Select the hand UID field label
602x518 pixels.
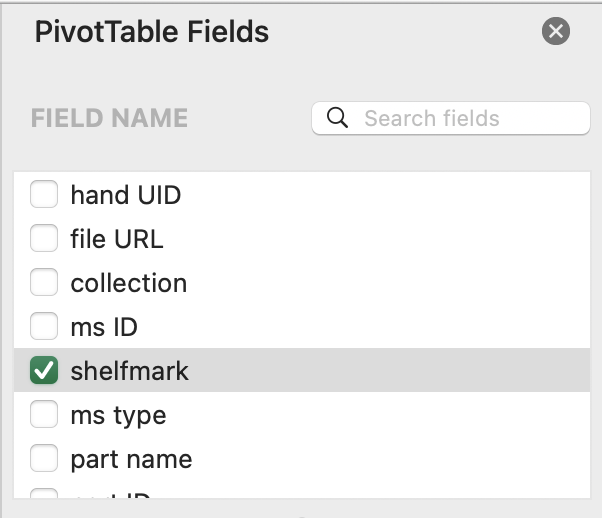126,195
